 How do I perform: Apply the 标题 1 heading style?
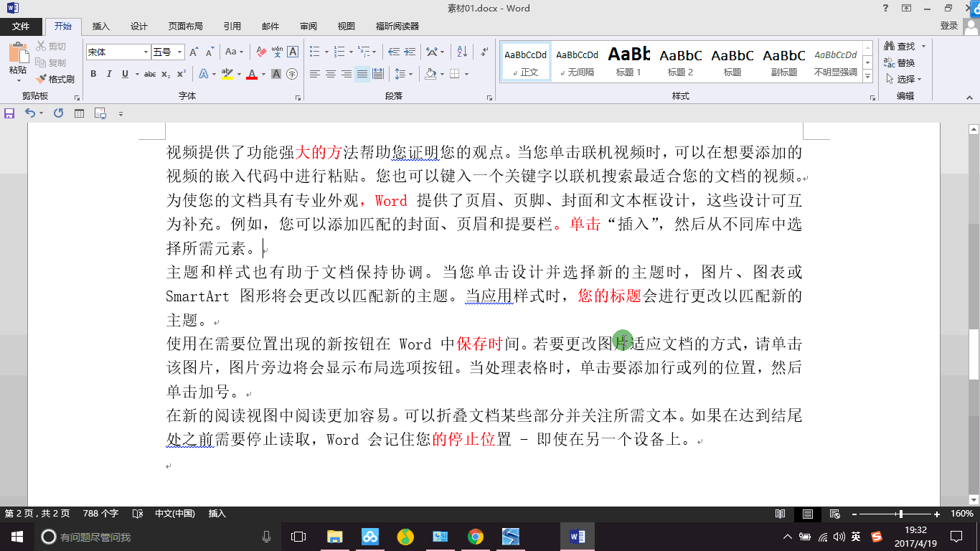628,62
